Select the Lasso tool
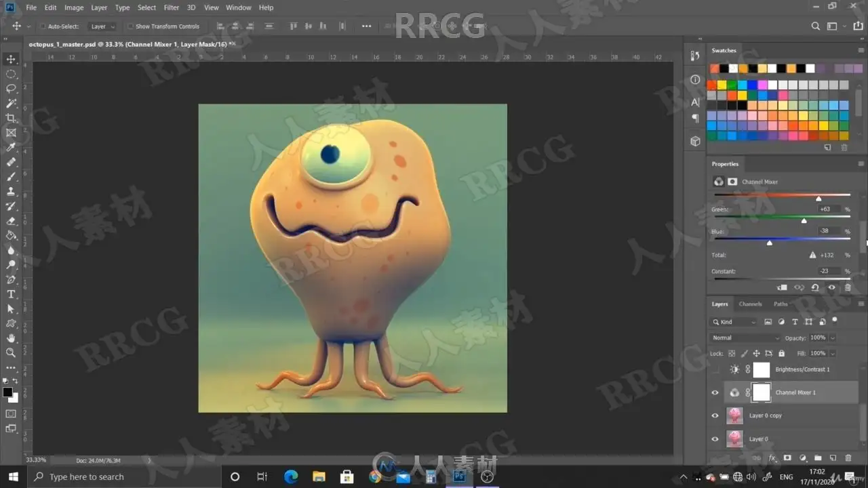Viewport: 868px width, 488px height. (11, 89)
